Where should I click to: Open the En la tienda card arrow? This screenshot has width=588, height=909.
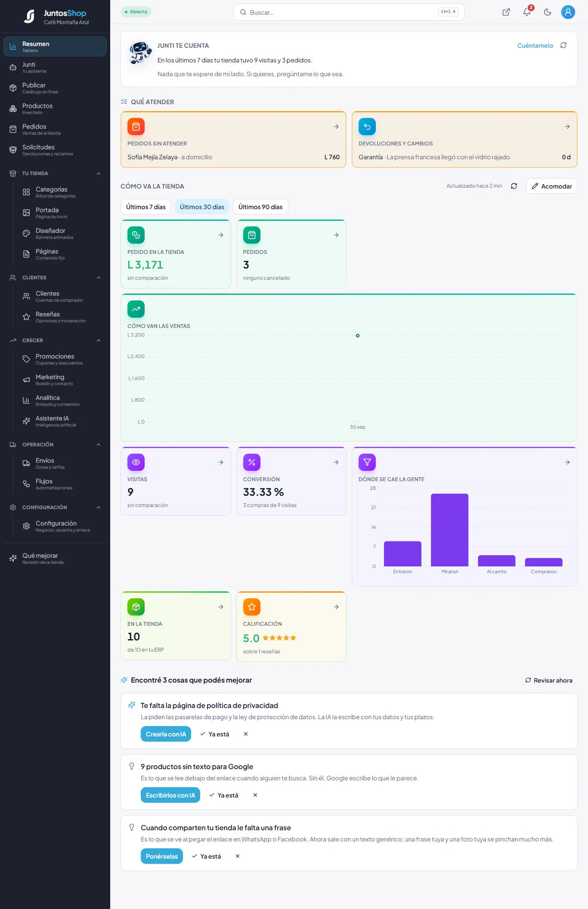221,607
